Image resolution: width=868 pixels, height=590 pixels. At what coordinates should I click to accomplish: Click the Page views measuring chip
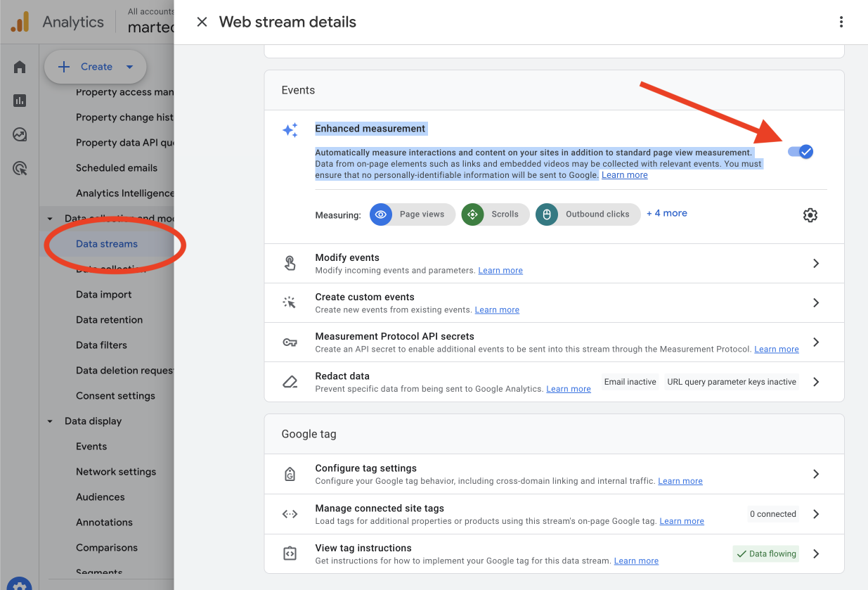(x=413, y=214)
